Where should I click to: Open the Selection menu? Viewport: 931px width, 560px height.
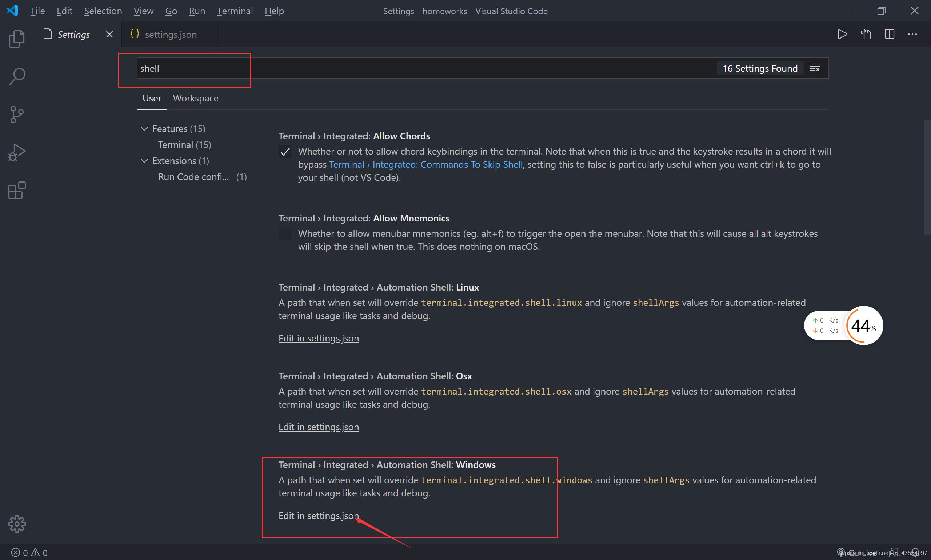tap(103, 11)
